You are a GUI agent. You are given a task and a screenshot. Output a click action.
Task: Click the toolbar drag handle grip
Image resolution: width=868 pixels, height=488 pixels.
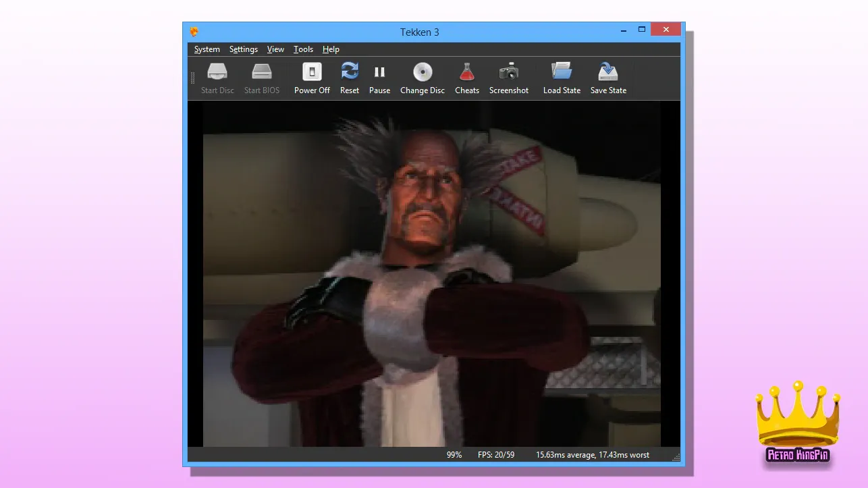coord(192,78)
